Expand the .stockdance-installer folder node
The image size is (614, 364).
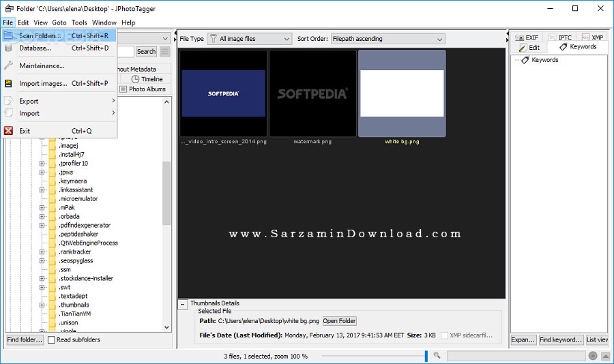click(42, 278)
